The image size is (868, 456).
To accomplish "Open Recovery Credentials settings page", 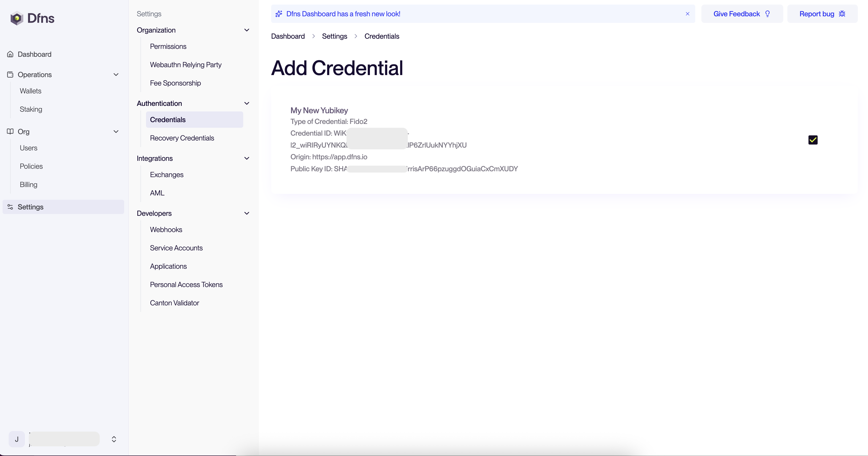I will click(182, 138).
